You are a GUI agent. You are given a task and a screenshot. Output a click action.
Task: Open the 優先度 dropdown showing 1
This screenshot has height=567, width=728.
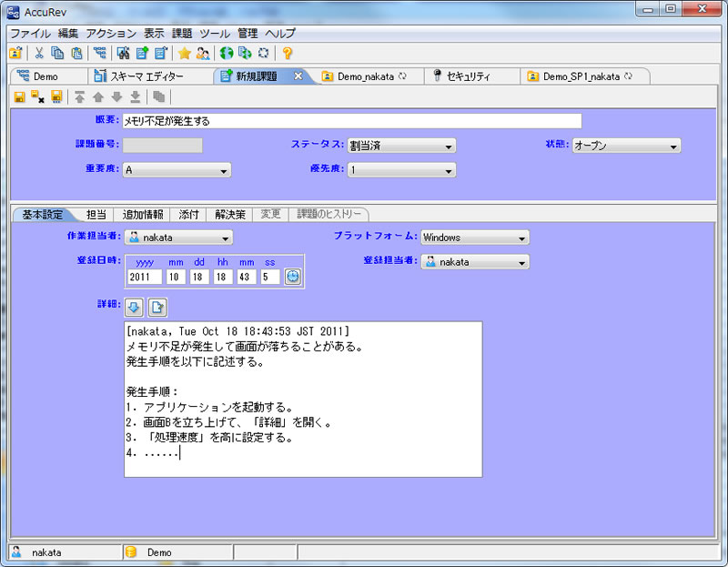(x=401, y=170)
